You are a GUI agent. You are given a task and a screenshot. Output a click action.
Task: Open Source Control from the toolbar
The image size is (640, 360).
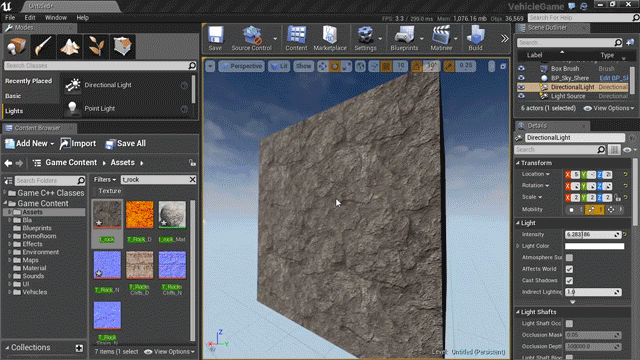pos(251,38)
